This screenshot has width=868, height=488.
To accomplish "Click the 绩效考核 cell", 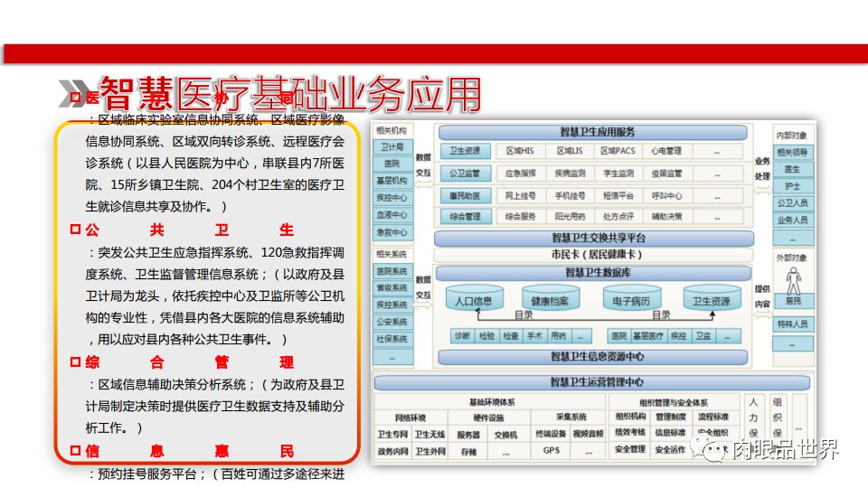I will [x=630, y=432].
